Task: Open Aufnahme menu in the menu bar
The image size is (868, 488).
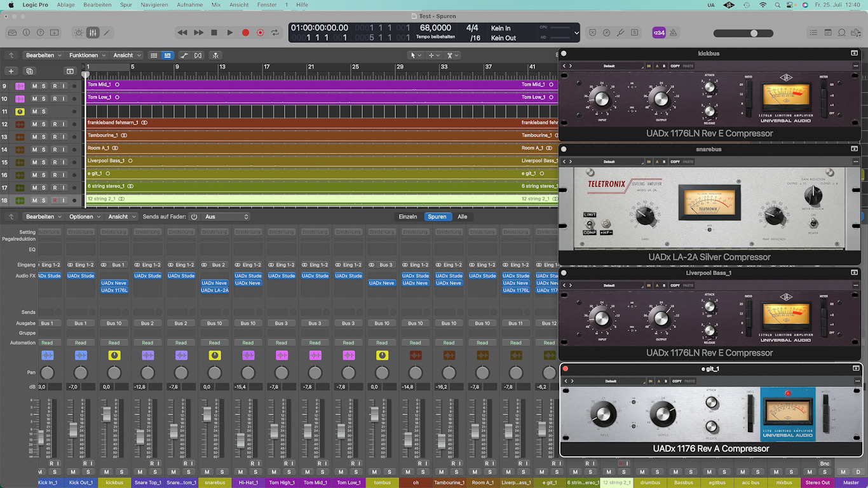Action: coord(190,4)
